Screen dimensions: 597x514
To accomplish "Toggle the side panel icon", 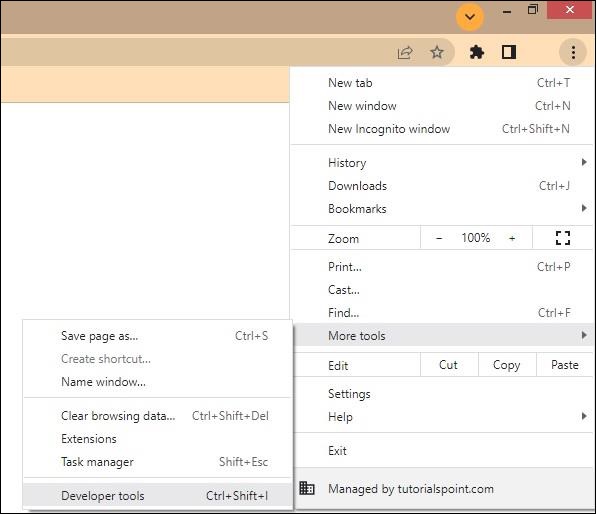I will (509, 52).
